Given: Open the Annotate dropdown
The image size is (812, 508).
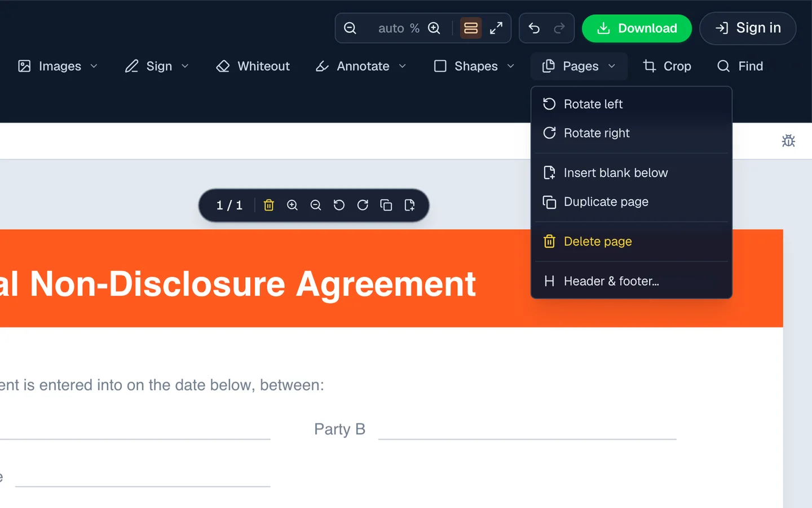Looking at the screenshot, I should click(x=361, y=66).
